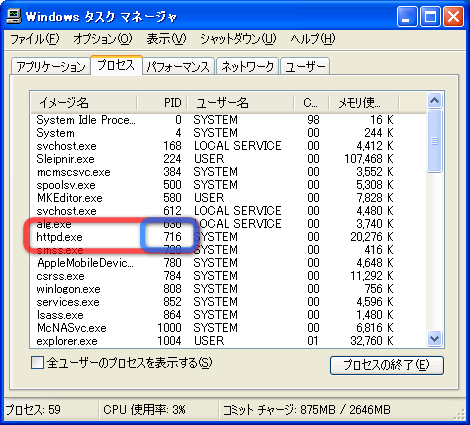
Task: Click PID value 716
Action: pos(173,237)
